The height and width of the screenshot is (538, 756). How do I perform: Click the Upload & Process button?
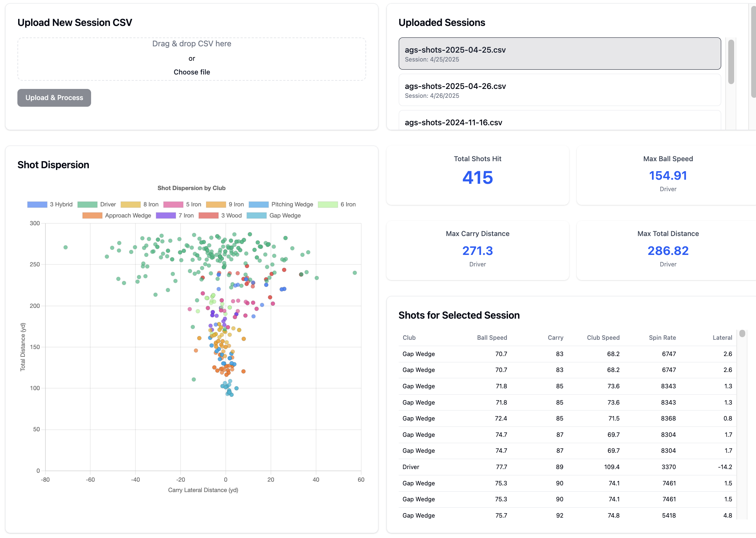[54, 98]
